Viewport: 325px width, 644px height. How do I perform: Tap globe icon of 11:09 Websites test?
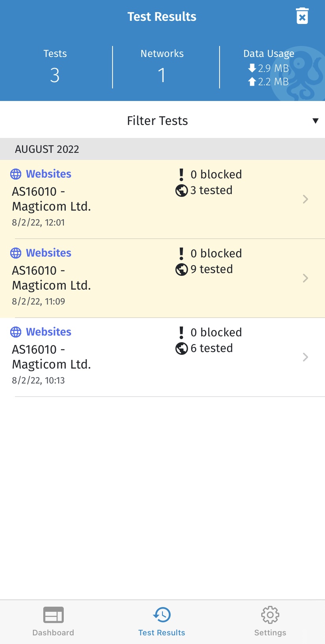[16, 253]
